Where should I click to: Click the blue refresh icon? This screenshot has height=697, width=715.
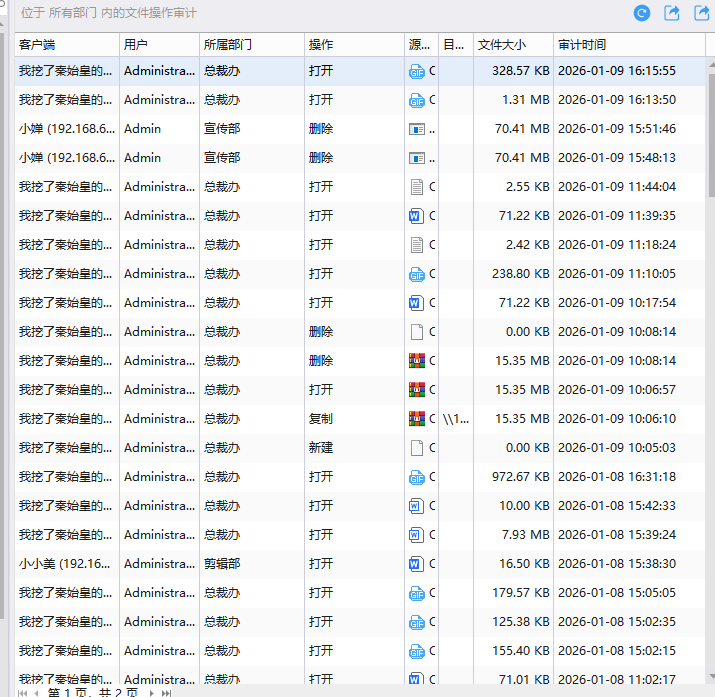pyautogui.click(x=642, y=13)
